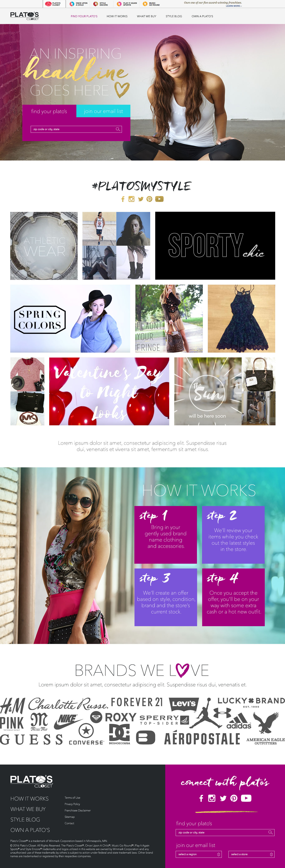
Task: Click the hero zip code search magnifier icon
Action: 118,129
